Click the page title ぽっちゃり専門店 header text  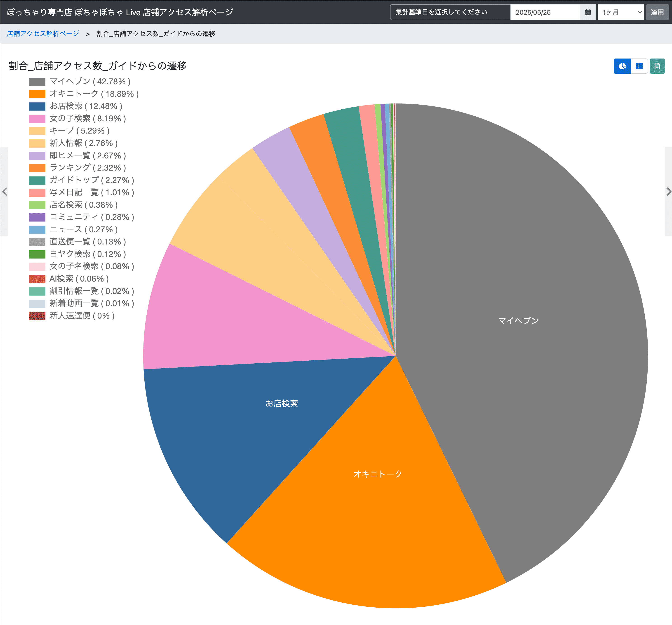tap(120, 12)
